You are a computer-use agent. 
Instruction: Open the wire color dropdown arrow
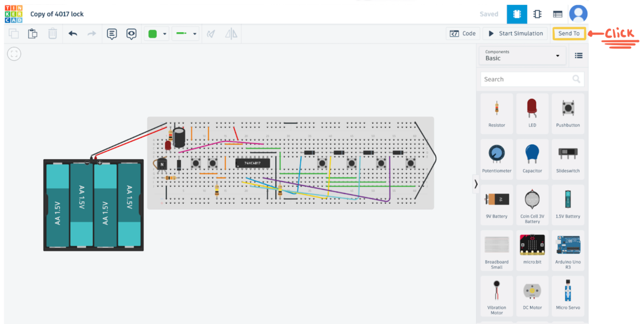tap(165, 34)
